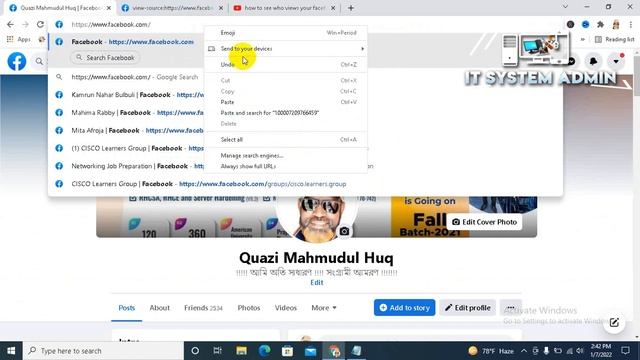Image resolution: width=640 pixels, height=360 pixels.
Task: Open the Photos profile tab
Action: [249, 308]
